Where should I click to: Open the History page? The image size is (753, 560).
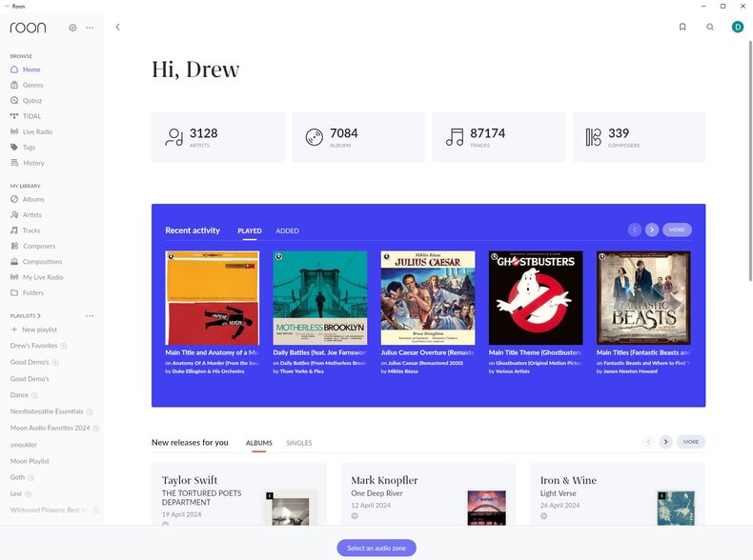(x=33, y=163)
